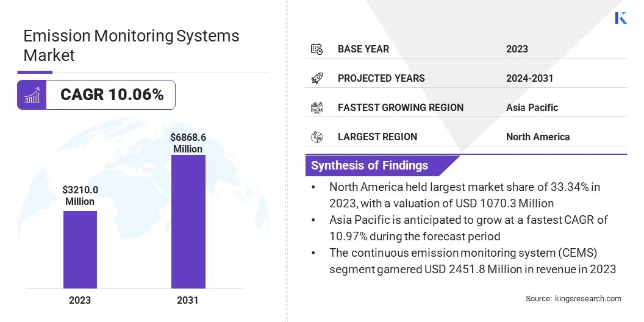Click the $3210.0 Million value label
The height and width of the screenshot is (322, 644).
[x=80, y=196]
